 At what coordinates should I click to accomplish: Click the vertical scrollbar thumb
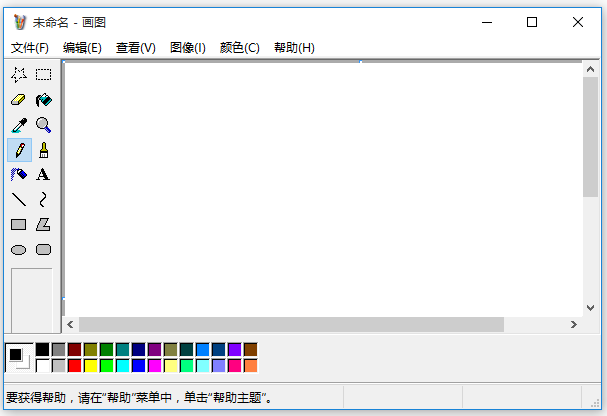[x=590, y=137]
